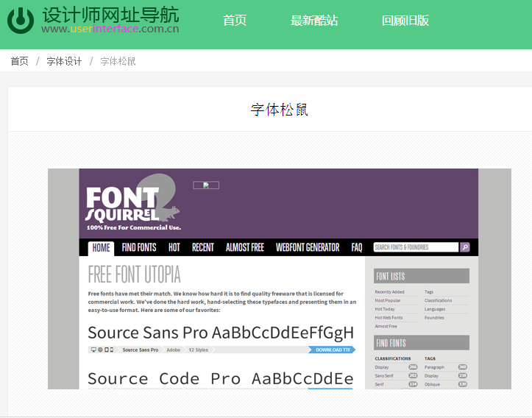Click the Display tag link in the TAGS column
This screenshot has width=532, height=418.
431,376
